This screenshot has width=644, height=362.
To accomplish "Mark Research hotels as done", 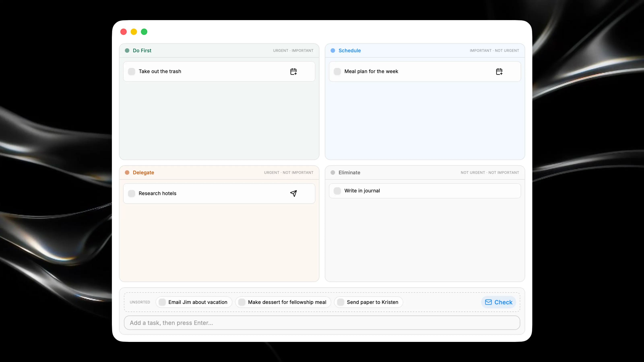I will point(131,193).
